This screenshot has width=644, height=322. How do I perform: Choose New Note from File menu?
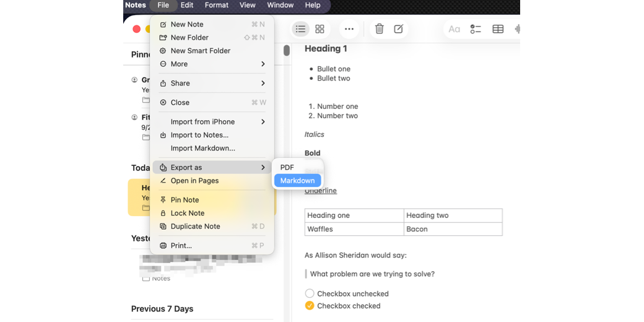click(212, 24)
